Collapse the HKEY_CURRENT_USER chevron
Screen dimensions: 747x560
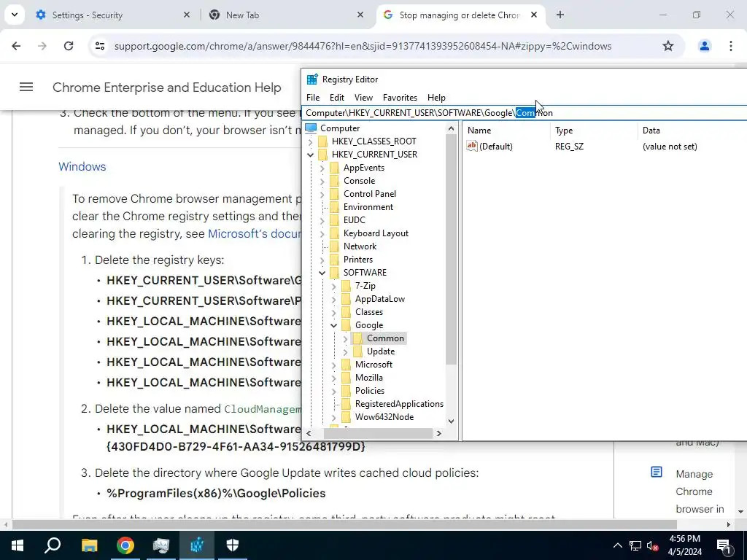(x=311, y=155)
